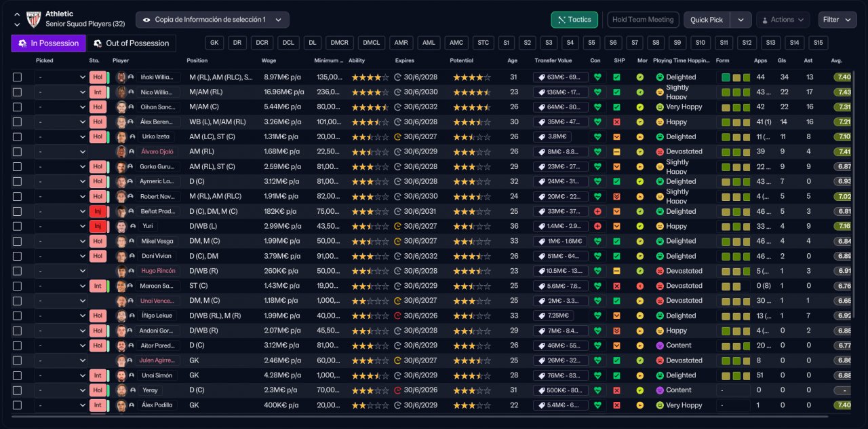Click Iñaki Williams' green condition heart icon
The width and height of the screenshot is (868, 429).
point(597,77)
